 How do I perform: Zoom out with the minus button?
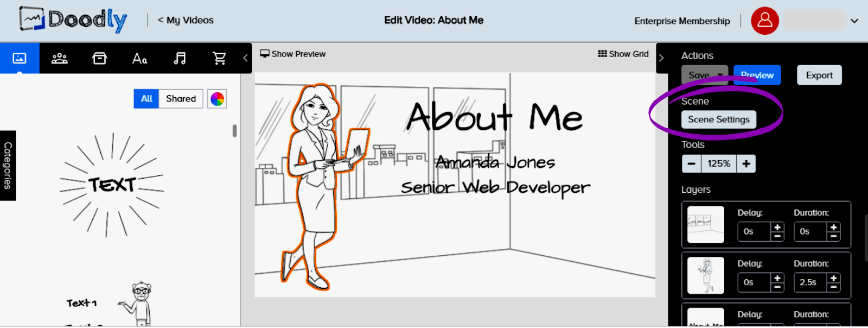pyautogui.click(x=691, y=163)
